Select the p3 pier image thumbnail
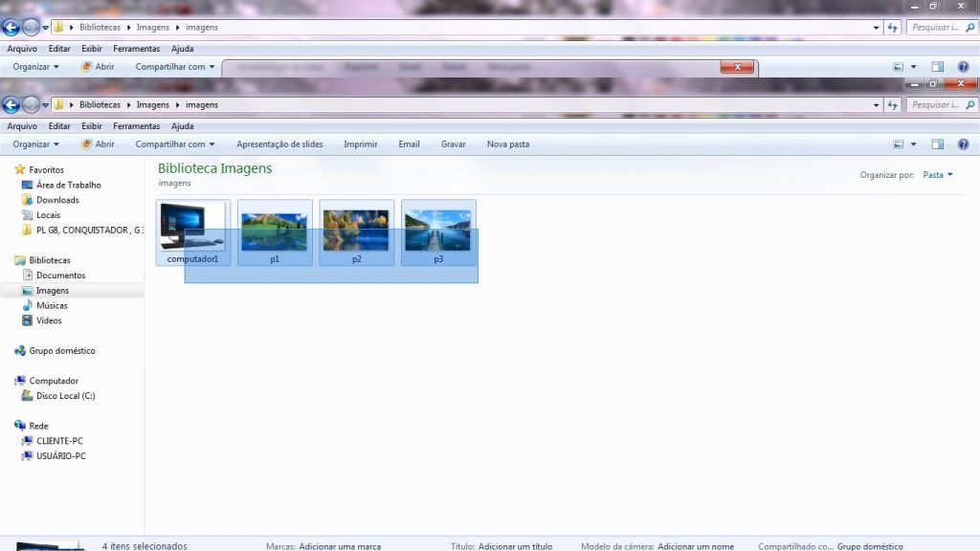 438,231
